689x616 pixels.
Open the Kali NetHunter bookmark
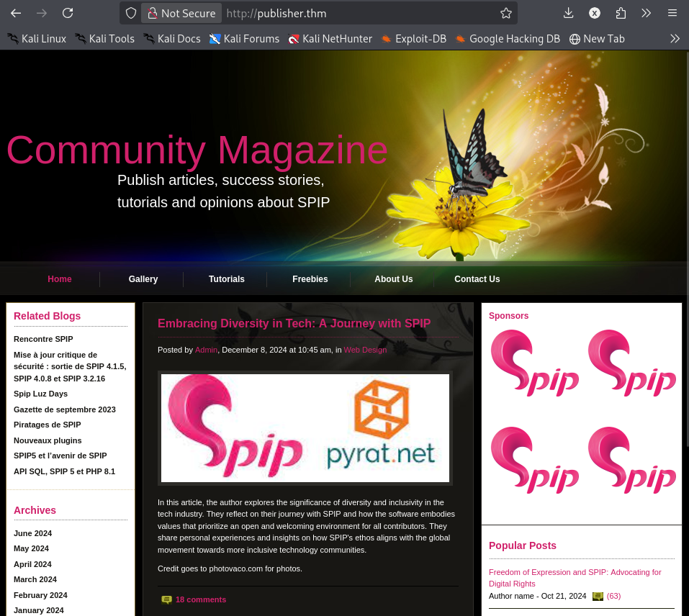coord(330,39)
